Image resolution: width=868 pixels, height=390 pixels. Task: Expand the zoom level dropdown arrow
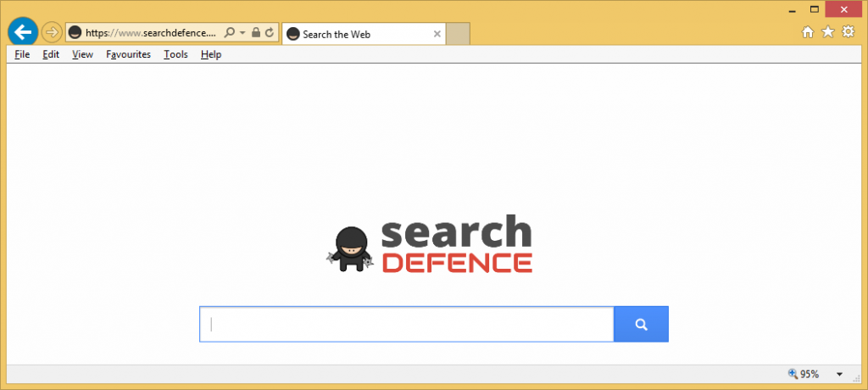pos(840,375)
